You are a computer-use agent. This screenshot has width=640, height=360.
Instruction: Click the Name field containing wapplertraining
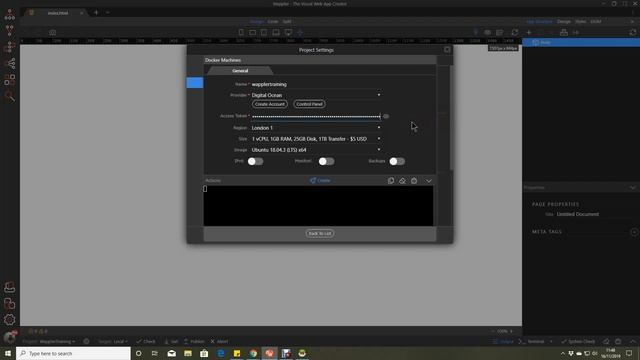pyautogui.click(x=316, y=84)
